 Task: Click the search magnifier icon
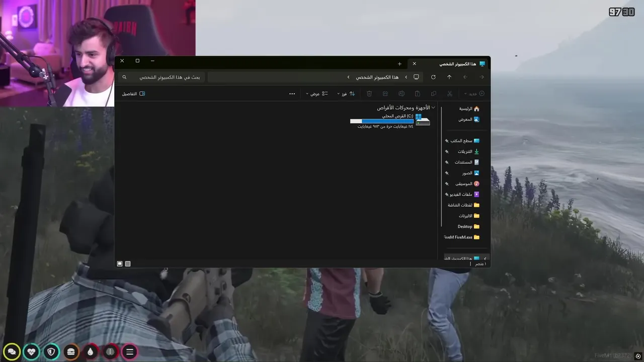point(124,77)
